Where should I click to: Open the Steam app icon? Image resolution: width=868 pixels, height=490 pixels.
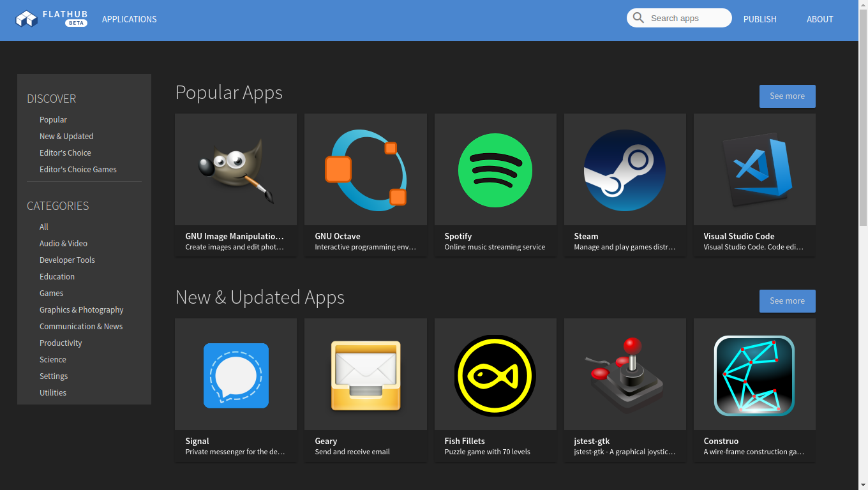[625, 170]
